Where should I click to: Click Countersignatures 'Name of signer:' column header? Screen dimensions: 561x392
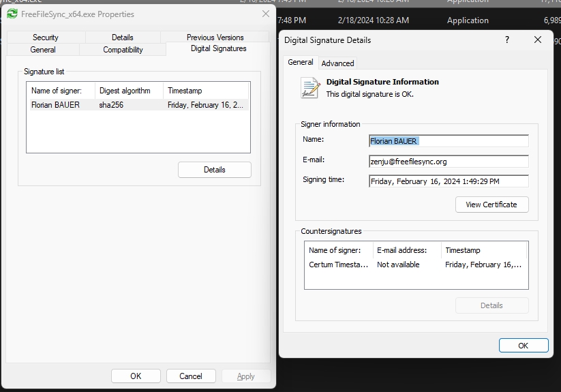tap(339, 250)
